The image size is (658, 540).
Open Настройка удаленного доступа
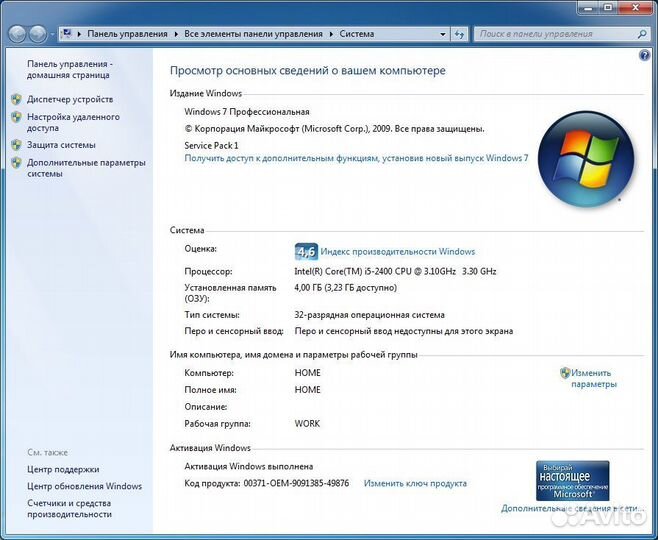73,123
